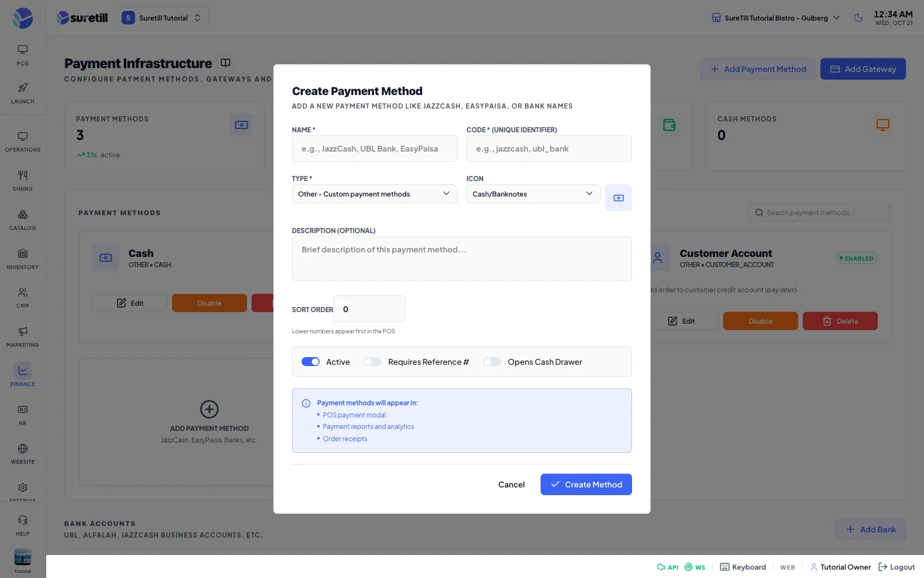
Task: Click the Name input field
Action: (x=375, y=148)
